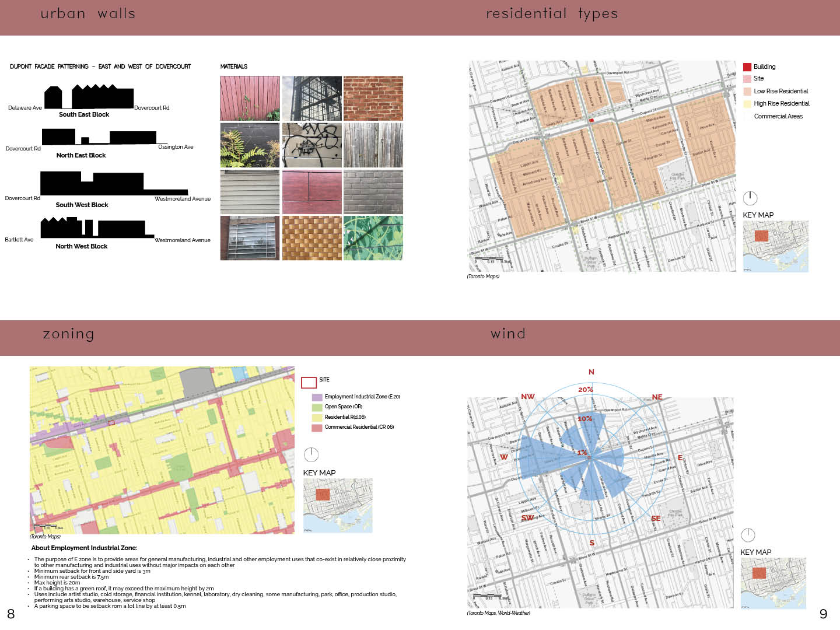Open the graffiti wall material photo
840x630 pixels.
click(x=311, y=145)
